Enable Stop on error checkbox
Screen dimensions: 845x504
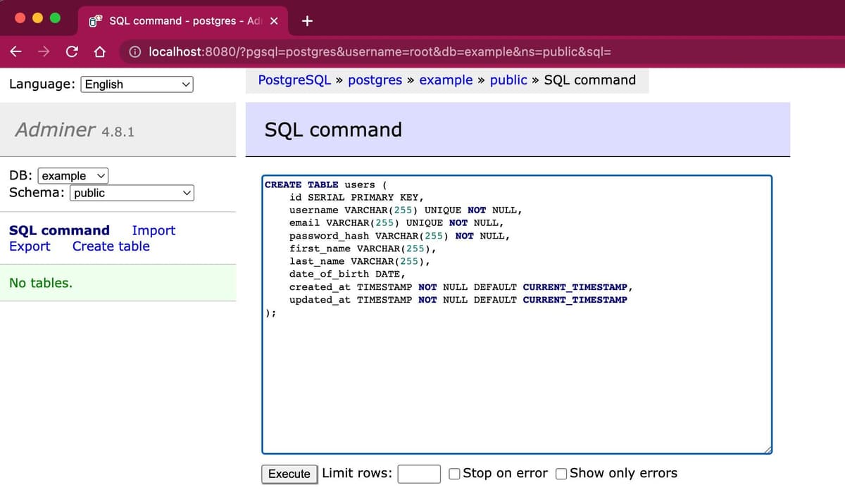tap(455, 474)
